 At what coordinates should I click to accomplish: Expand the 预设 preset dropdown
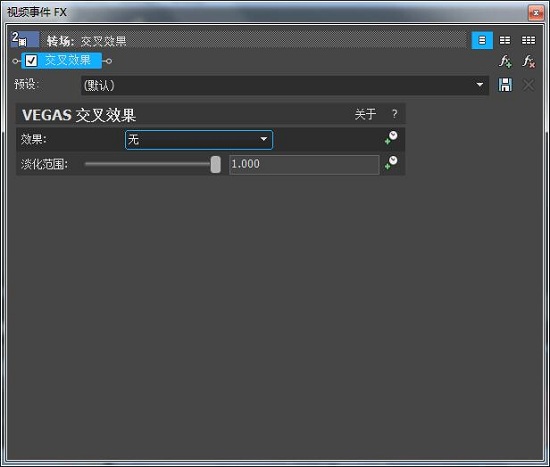pos(285,85)
